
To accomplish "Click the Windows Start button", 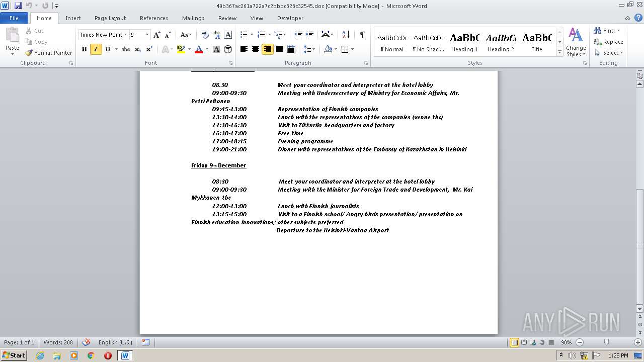I will pos(14,355).
